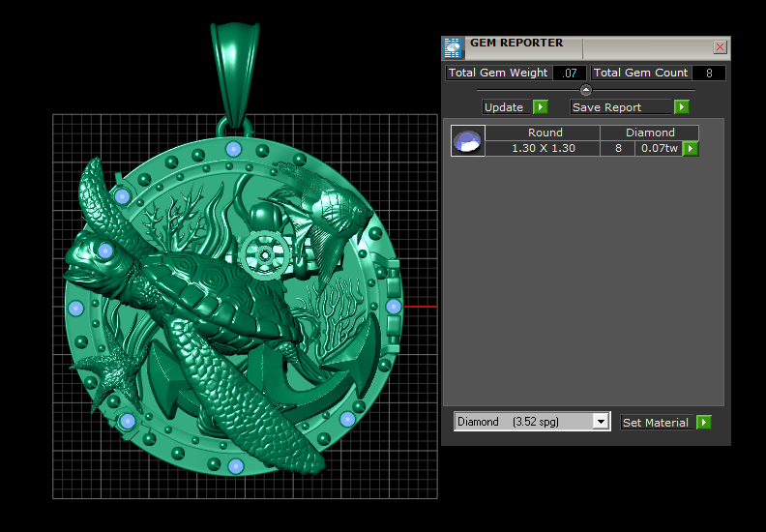This screenshot has height=532, width=766.
Task: Click the ship wheel on the pendant
Action: point(264,254)
